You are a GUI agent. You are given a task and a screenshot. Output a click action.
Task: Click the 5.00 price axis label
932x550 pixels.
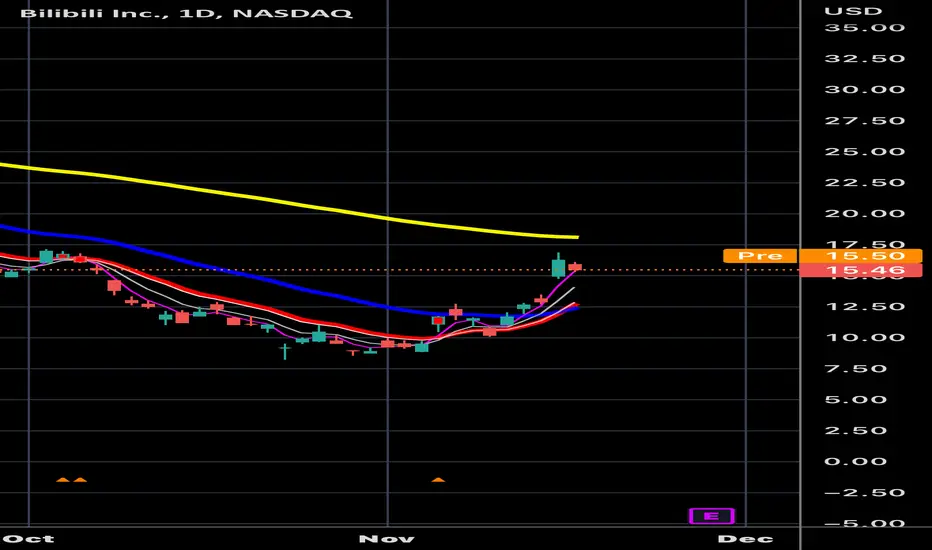[856, 400]
